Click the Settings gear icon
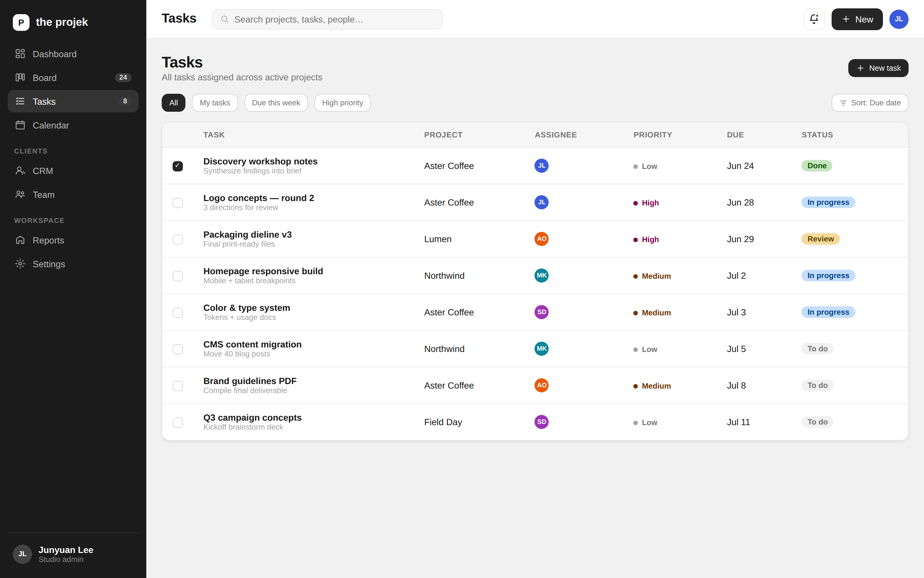This screenshot has height=578, width=924. click(x=20, y=264)
